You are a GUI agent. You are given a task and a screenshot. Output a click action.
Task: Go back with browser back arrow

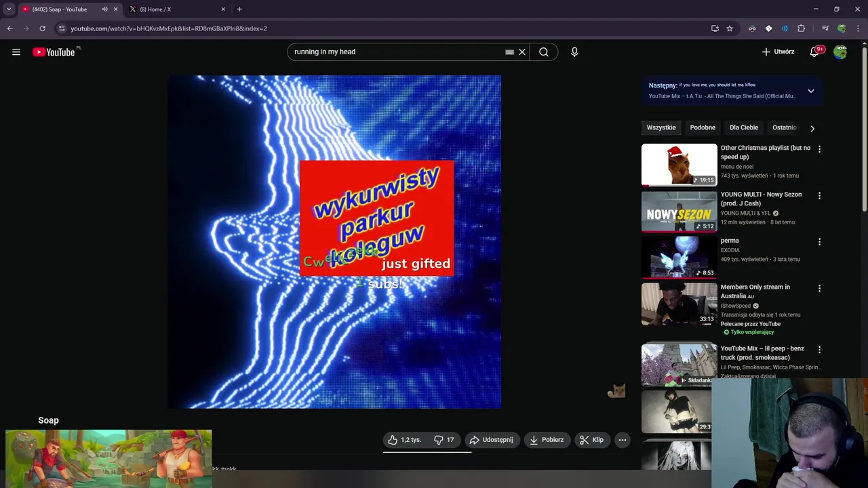9,28
